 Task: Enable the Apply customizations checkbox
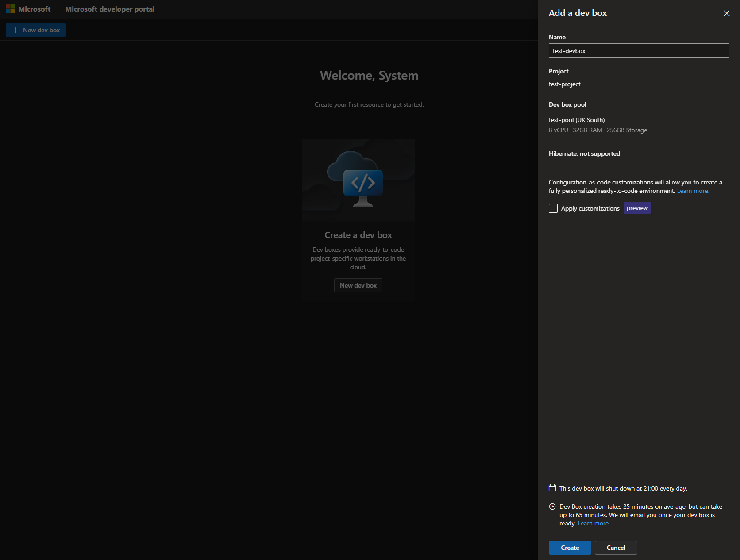tap(553, 208)
